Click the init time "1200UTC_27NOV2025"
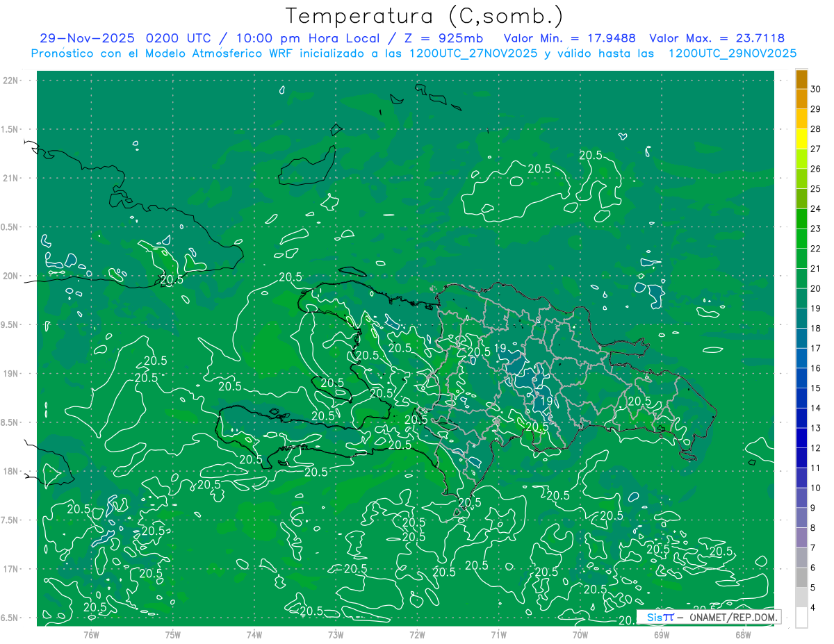The image size is (834, 644). click(473, 53)
